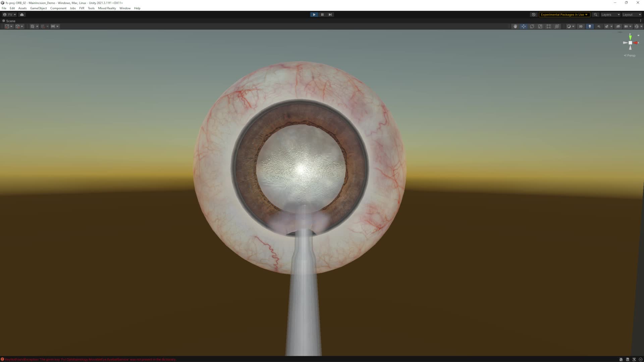The width and height of the screenshot is (644, 362).
Task: Toggle hidden objects scene visibility
Action: coord(618,26)
